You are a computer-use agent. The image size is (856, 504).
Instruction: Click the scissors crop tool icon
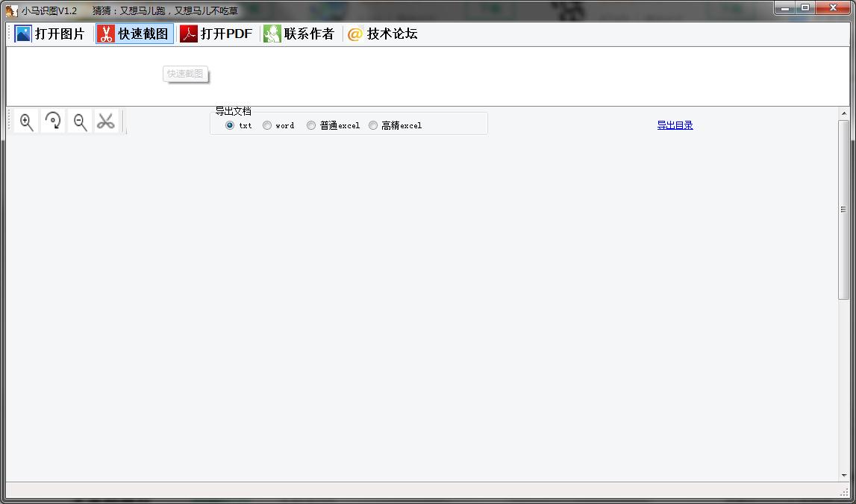coord(106,122)
